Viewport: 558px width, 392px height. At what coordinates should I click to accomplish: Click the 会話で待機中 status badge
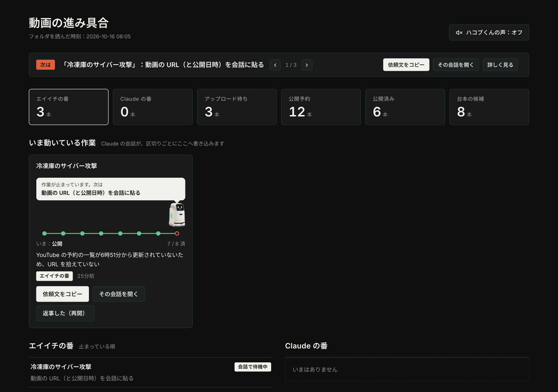coord(253,367)
